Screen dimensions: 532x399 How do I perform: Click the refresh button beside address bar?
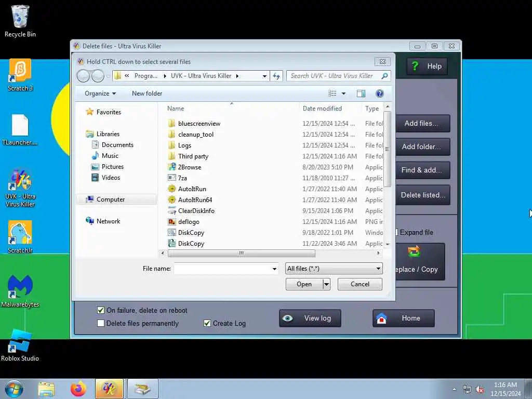coord(276,76)
